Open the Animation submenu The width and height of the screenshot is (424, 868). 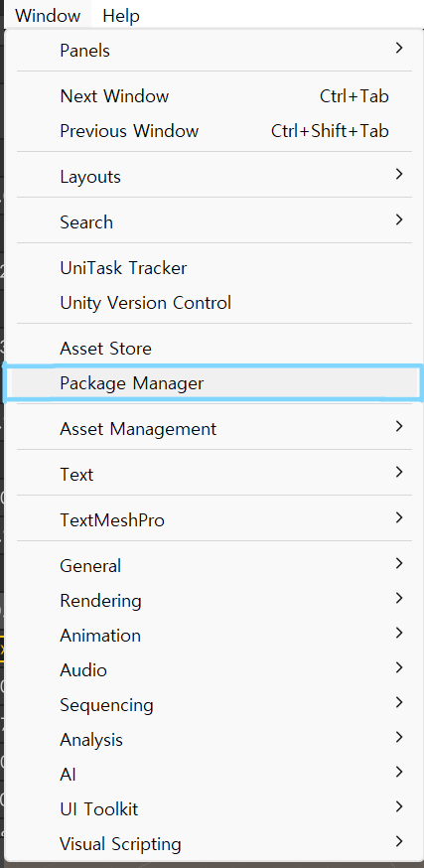[x=213, y=635]
